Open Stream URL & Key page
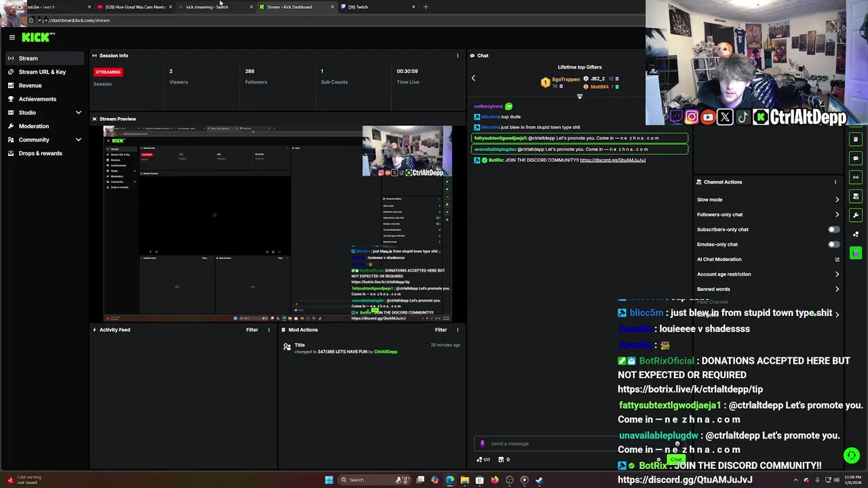Screen dimensions: 868x488 point(44,72)
